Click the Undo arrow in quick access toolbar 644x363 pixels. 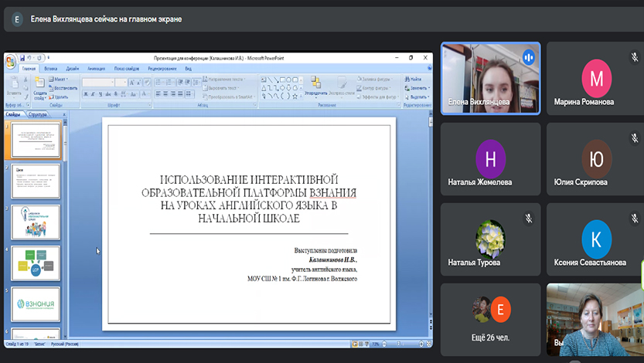(30, 57)
